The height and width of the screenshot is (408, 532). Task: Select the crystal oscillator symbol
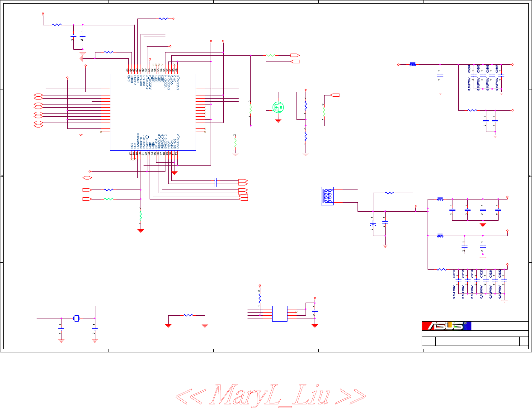[x=77, y=318]
